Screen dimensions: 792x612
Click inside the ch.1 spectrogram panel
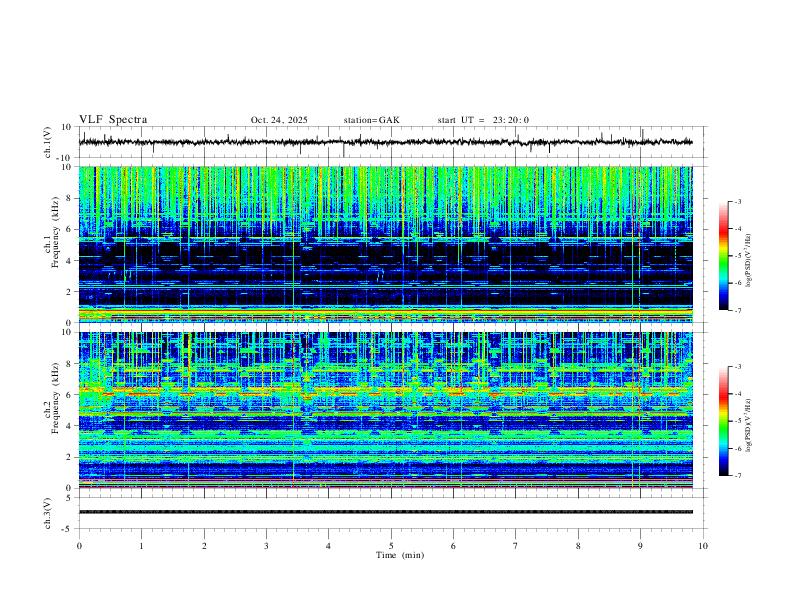pos(385,244)
